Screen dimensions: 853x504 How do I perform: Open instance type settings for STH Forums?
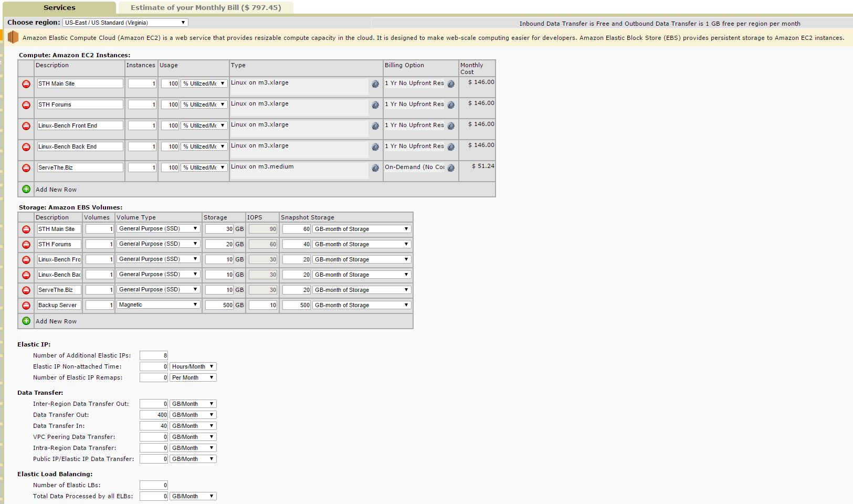[x=375, y=105]
